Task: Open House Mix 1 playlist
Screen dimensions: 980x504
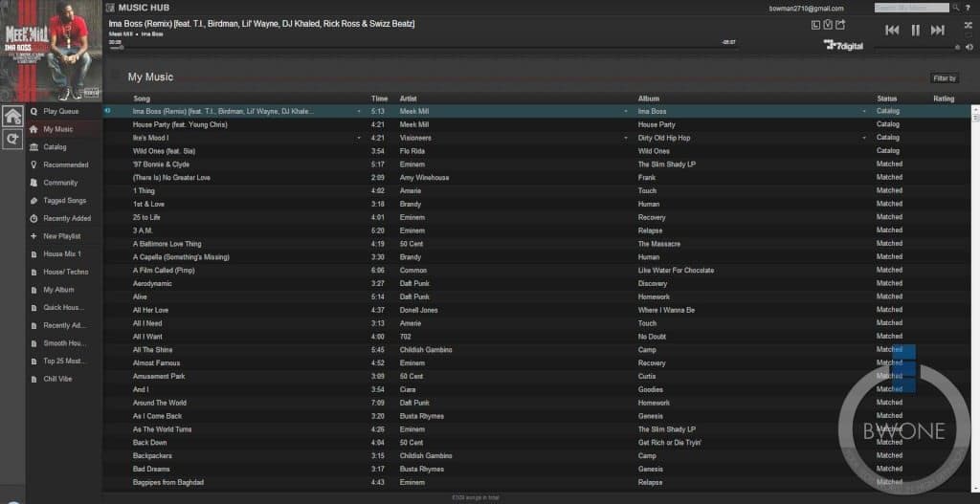Action: 64,254
